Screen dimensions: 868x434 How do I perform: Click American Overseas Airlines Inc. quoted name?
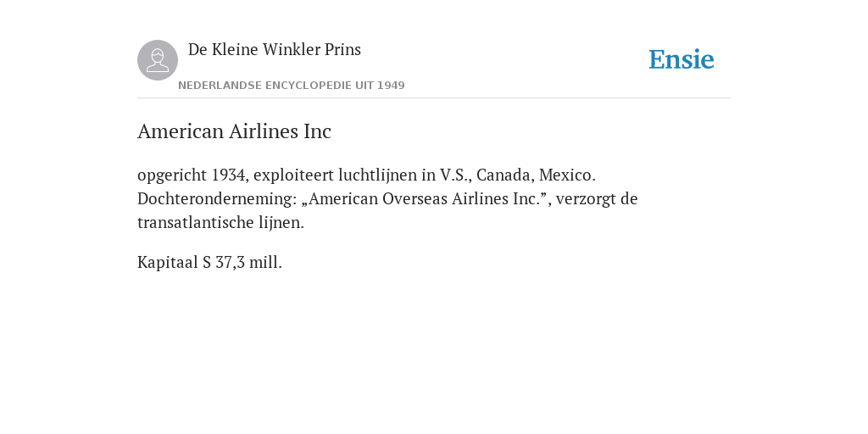point(425,198)
